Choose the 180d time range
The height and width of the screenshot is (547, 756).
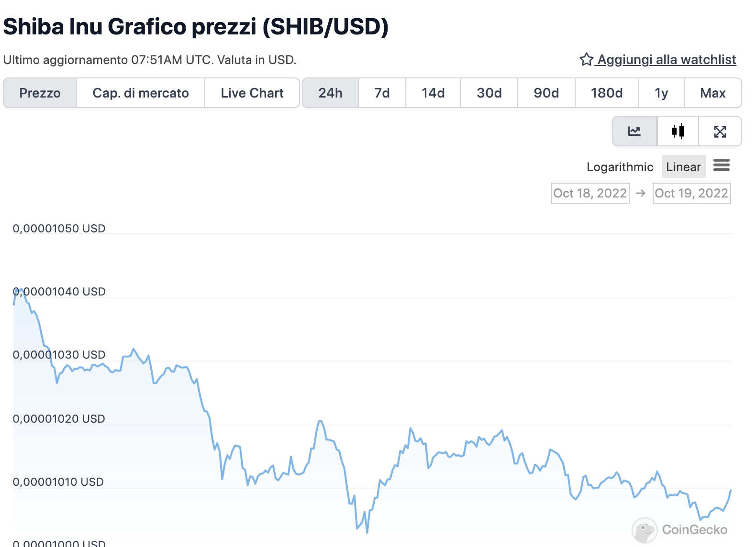[x=607, y=93]
